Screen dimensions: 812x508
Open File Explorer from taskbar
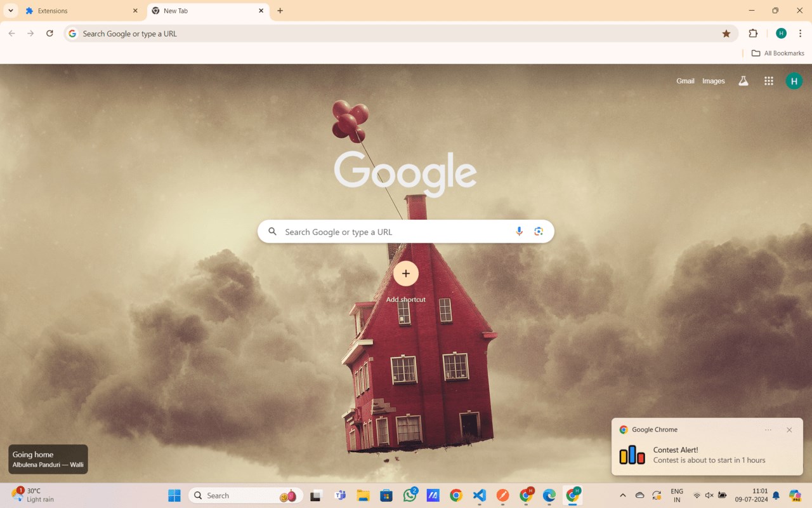pos(363,495)
